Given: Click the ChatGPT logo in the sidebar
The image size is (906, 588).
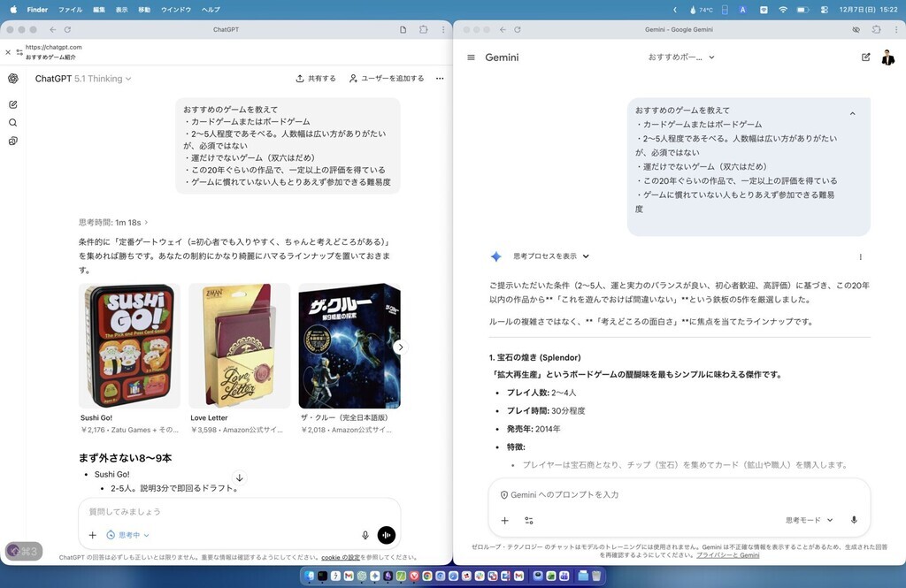Looking at the screenshot, I should coord(12,79).
